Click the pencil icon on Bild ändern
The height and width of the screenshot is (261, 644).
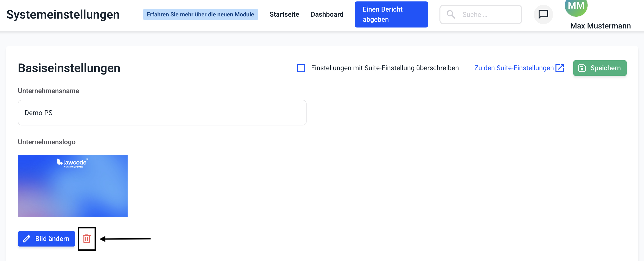tap(27, 239)
